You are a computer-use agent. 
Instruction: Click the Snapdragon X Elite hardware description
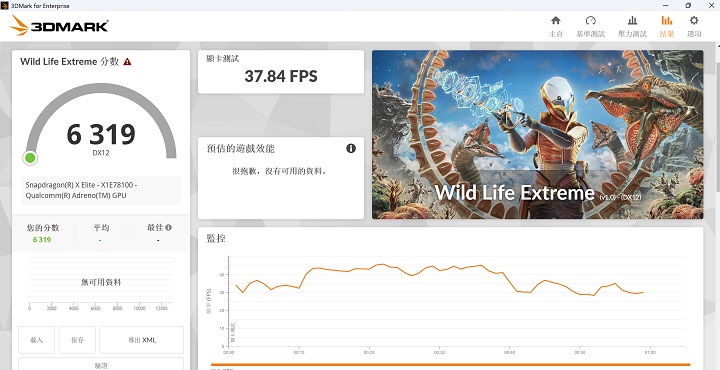pyautogui.click(x=101, y=190)
